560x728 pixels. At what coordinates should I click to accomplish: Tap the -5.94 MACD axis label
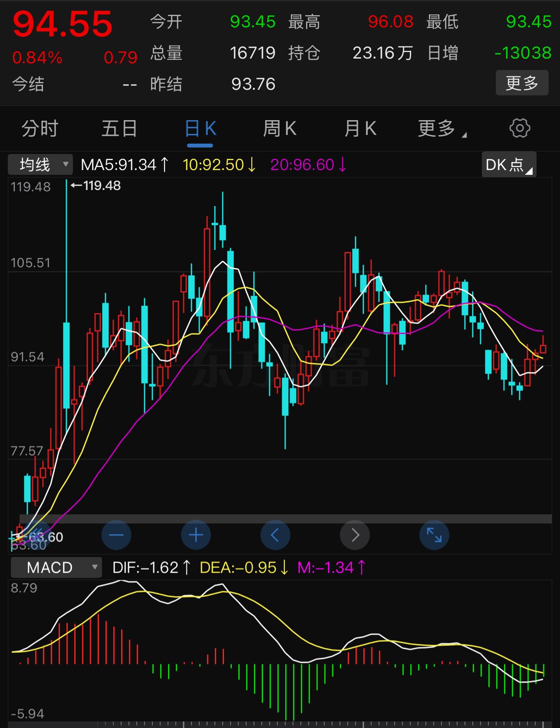pyautogui.click(x=27, y=714)
